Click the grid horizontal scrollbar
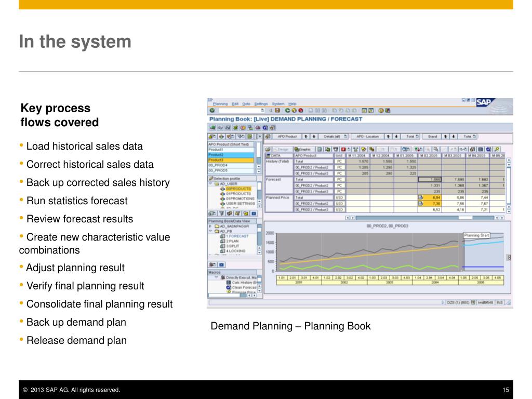Viewport: 532px width, 399px height. pos(425,218)
